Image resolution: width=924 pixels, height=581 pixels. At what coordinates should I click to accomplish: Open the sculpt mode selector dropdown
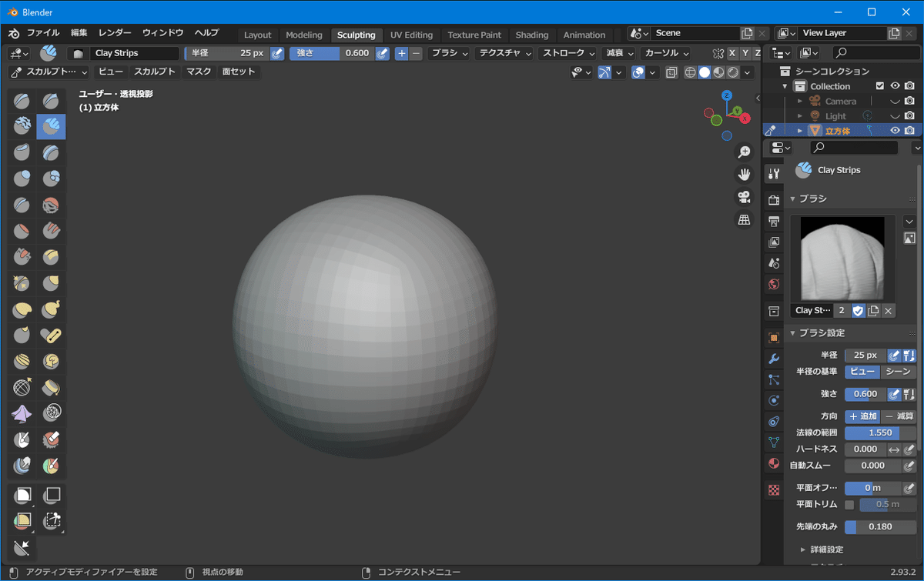50,72
